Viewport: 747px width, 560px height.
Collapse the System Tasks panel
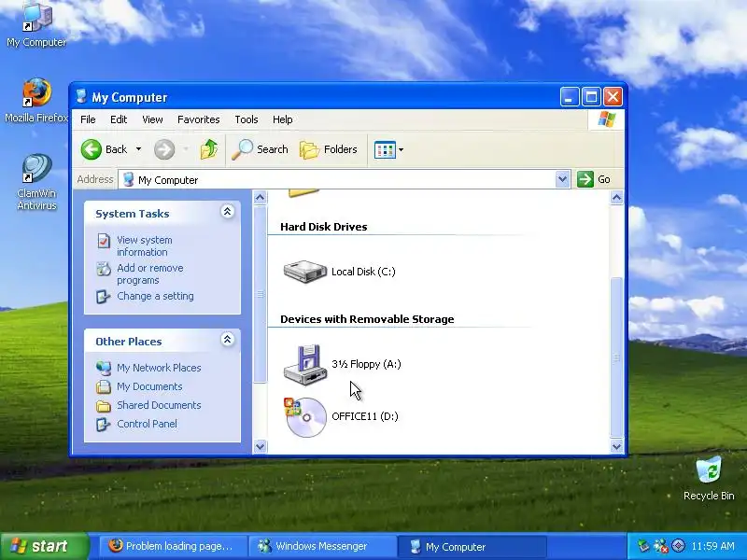pos(227,212)
